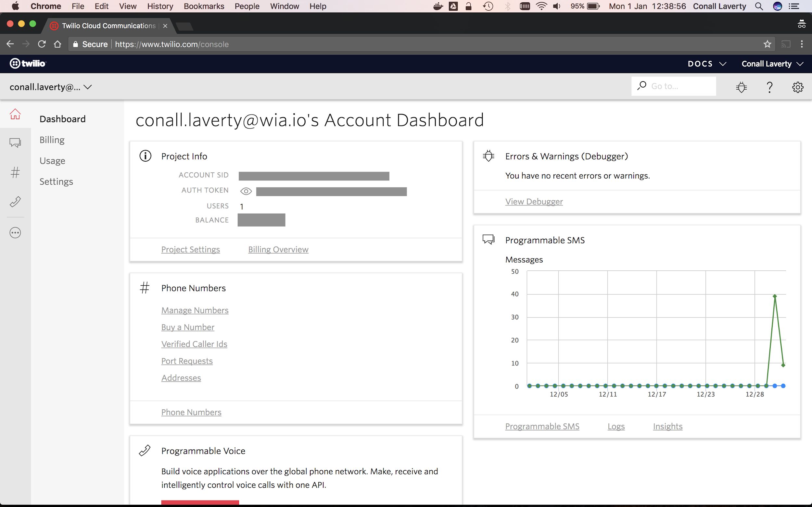Open the Phone Numbers footer link

pyautogui.click(x=191, y=412)
